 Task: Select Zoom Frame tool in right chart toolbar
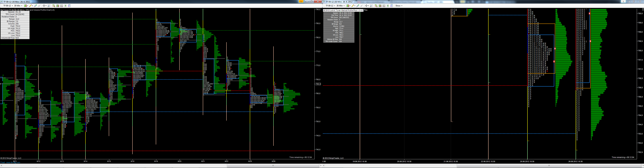click(x=371, y=6)
